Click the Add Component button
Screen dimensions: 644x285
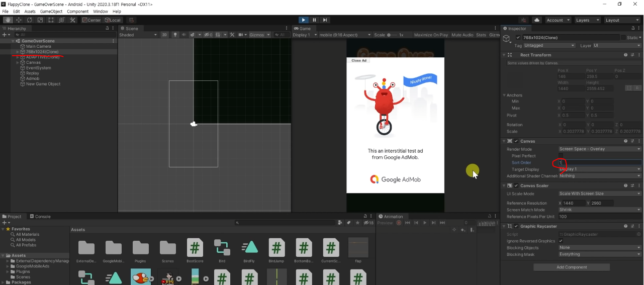572,267
